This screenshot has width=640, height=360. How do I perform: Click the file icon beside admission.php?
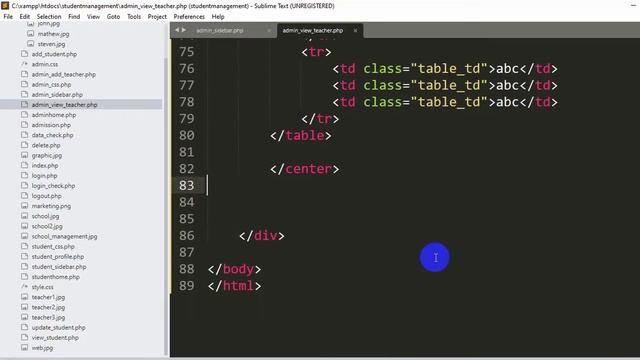click(x=24, y=125)
